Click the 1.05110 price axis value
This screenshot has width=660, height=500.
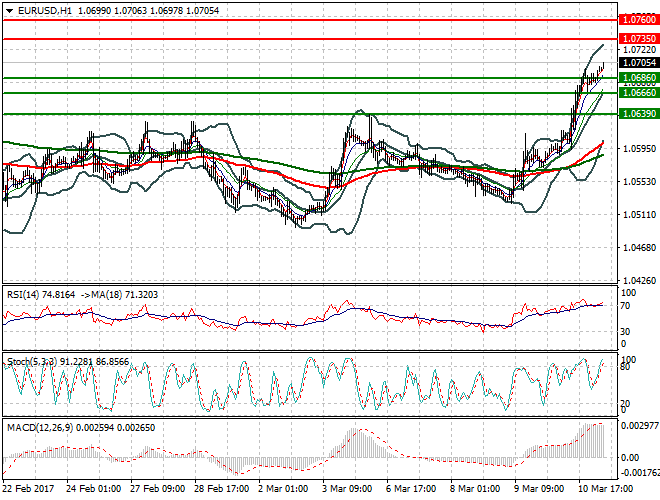point(639,215)
